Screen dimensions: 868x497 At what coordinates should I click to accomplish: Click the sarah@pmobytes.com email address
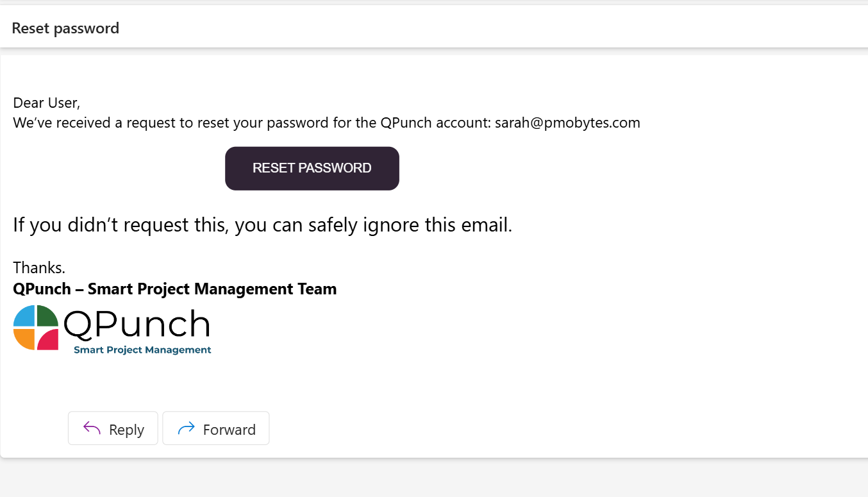coord(567,123)
